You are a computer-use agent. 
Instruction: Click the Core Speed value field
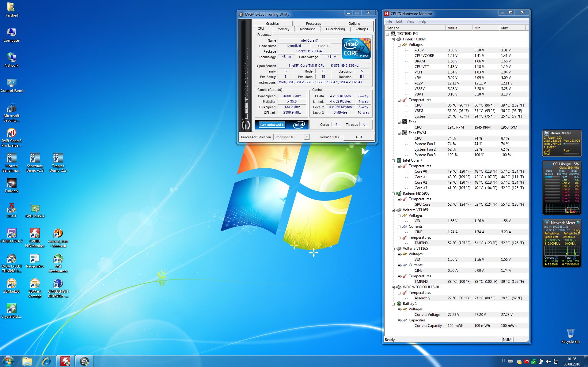(292, 96)
